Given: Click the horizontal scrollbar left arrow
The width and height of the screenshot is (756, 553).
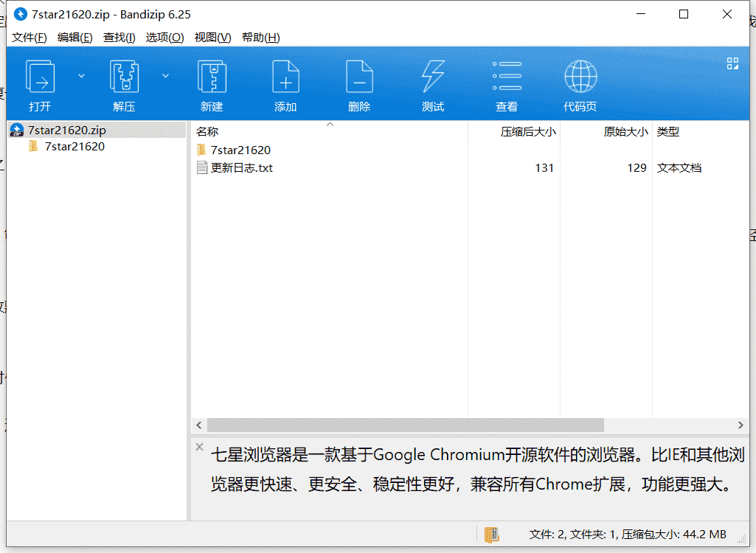Looking at the screenshot, I should [199, 425].
